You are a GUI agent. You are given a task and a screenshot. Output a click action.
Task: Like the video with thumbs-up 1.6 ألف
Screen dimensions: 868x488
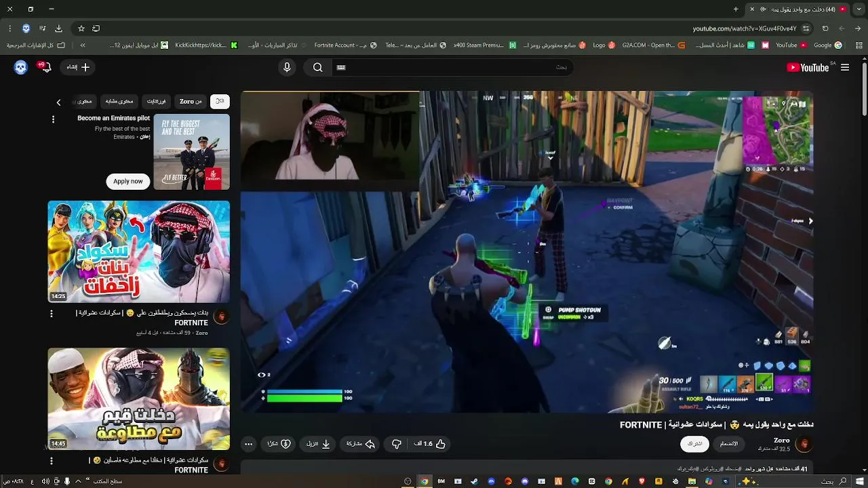[430, 444]
